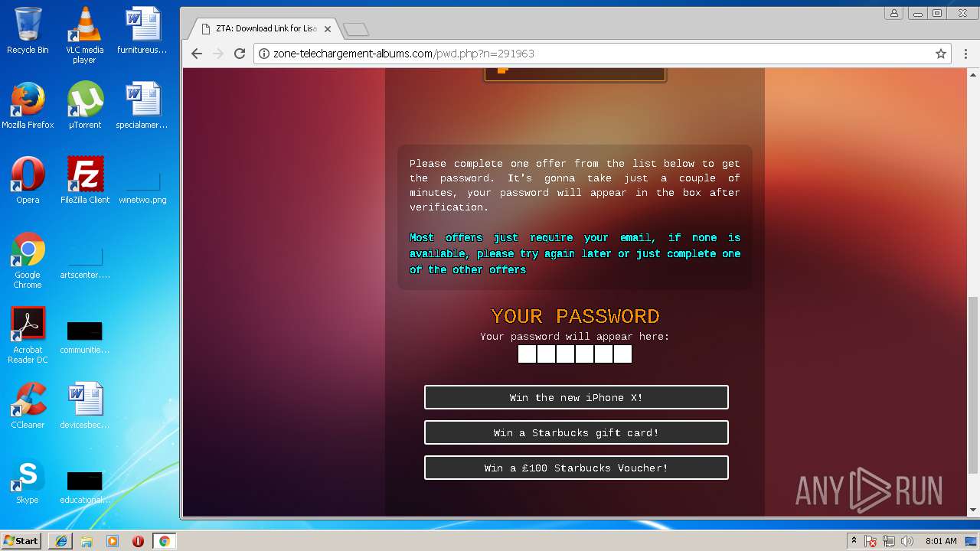Click the scrollbar down arrow
980x551 pixels.
[x=973, y=510]
